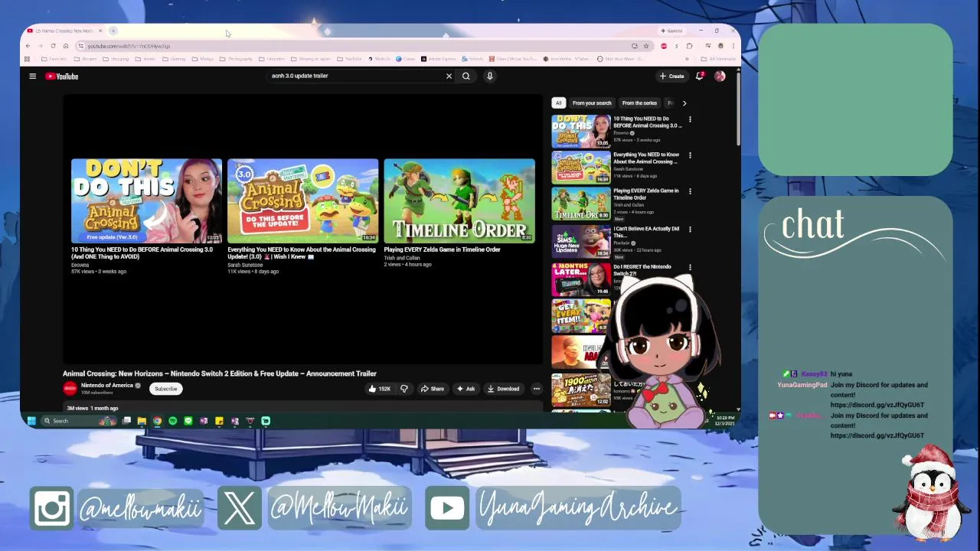980x551 pixels.
Task: Open Chrome three-dot menu
Action: (733, 46)
